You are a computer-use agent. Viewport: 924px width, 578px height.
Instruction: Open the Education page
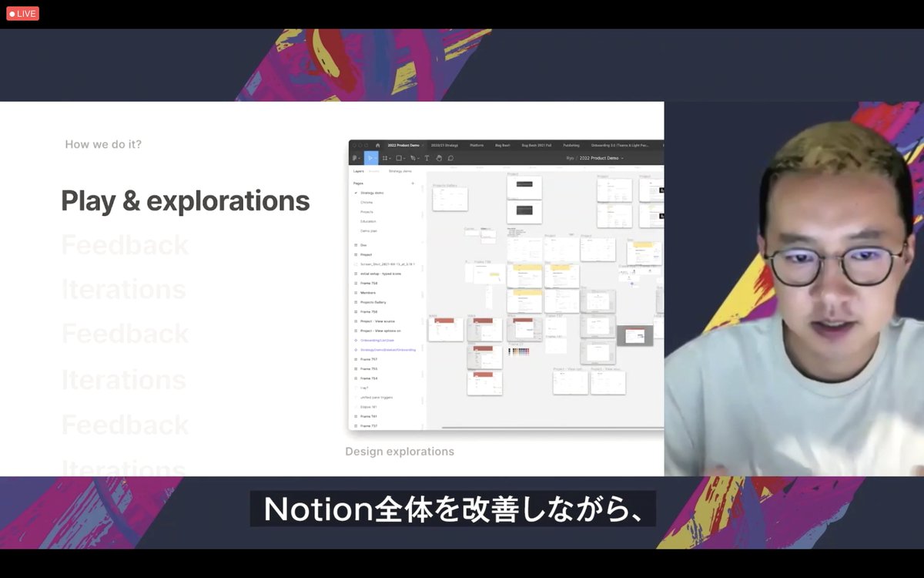368,221
